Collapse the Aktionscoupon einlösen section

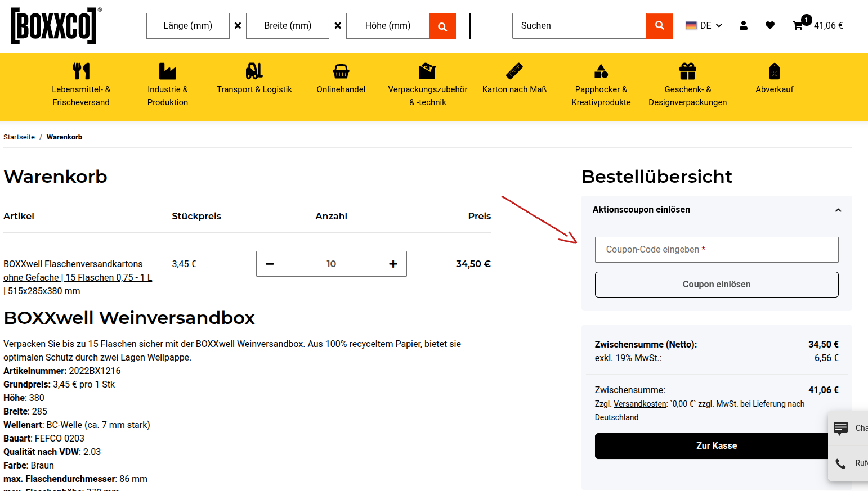838,209
